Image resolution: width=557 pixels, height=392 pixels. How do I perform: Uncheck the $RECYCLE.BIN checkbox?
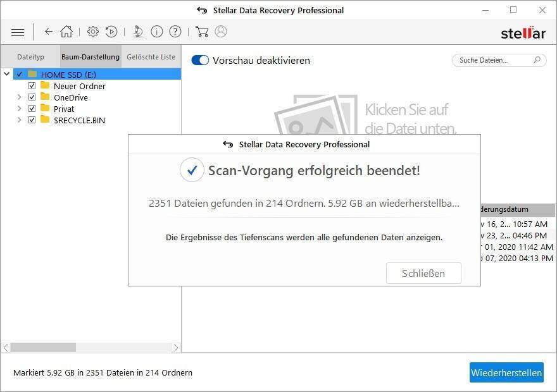[x=32, y=120]
